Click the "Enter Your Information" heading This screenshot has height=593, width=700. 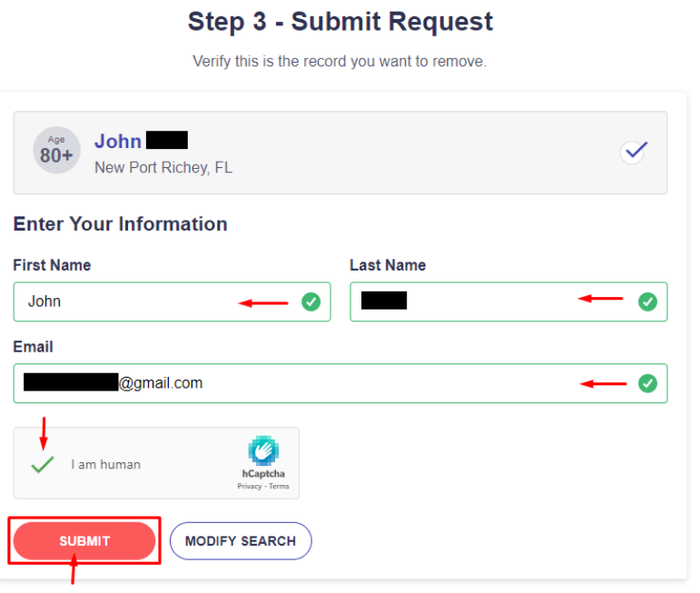[x=120, y=224]
